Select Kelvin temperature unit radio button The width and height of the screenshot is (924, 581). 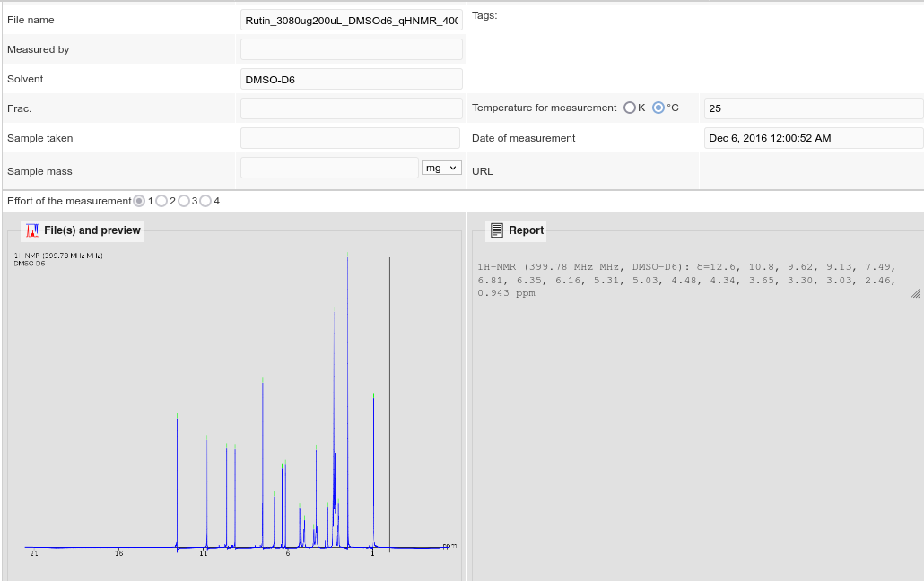pyautogui.click(x=630, y=108)
